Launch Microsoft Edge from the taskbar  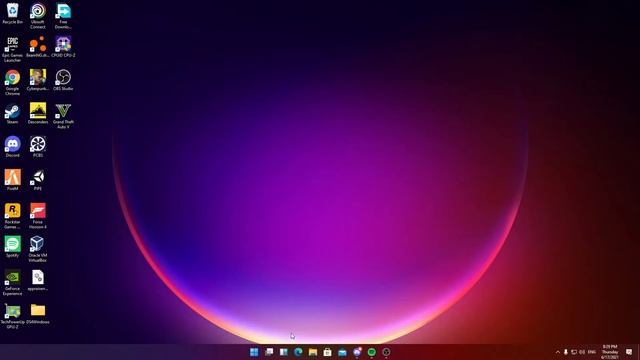(298, 352)
